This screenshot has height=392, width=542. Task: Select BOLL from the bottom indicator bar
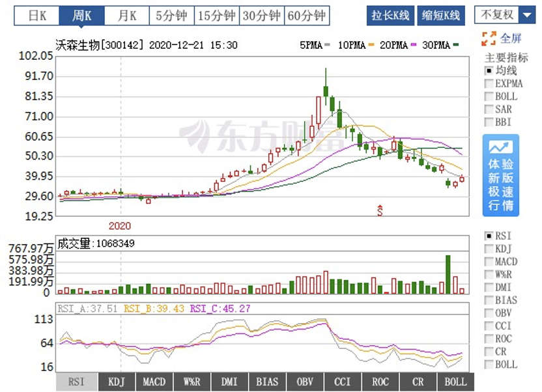(x=456, y=382)
